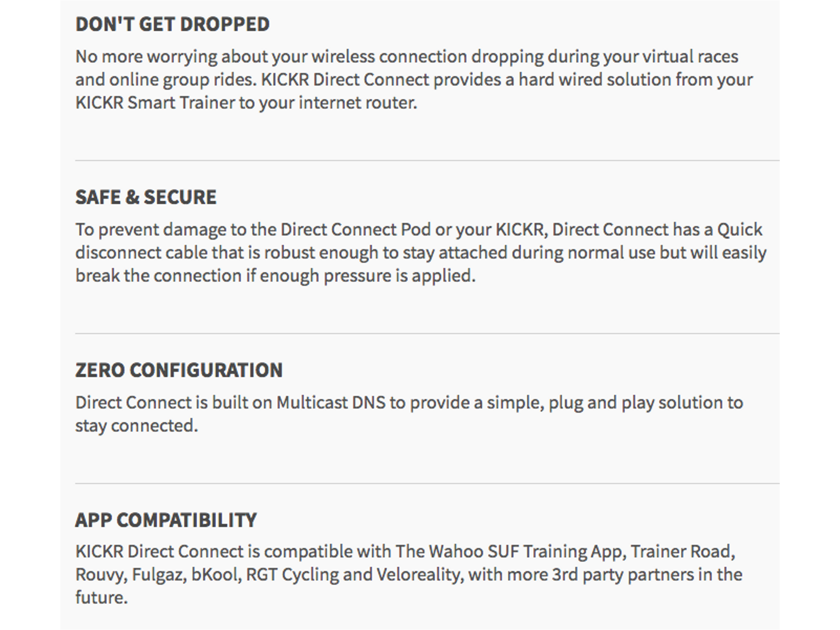
Task: Click the Quick disconnect cable paragraph
Action: (x=421, y=253)
